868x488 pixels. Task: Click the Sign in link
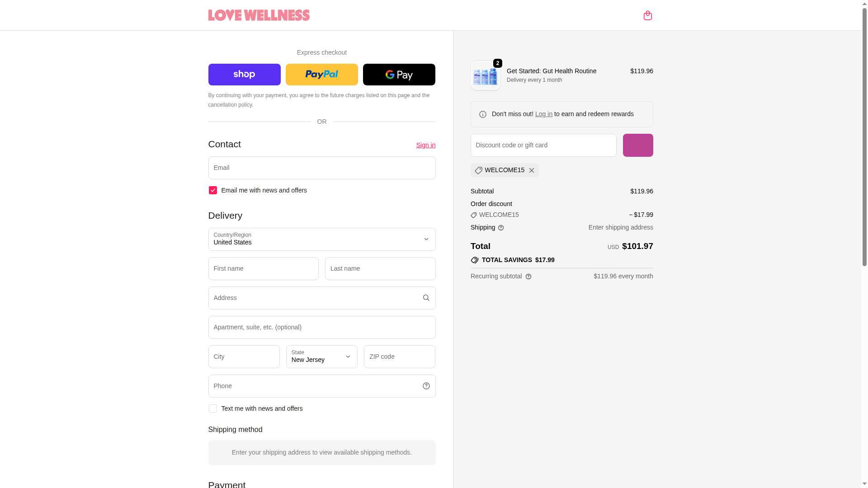tap(425, 145)
